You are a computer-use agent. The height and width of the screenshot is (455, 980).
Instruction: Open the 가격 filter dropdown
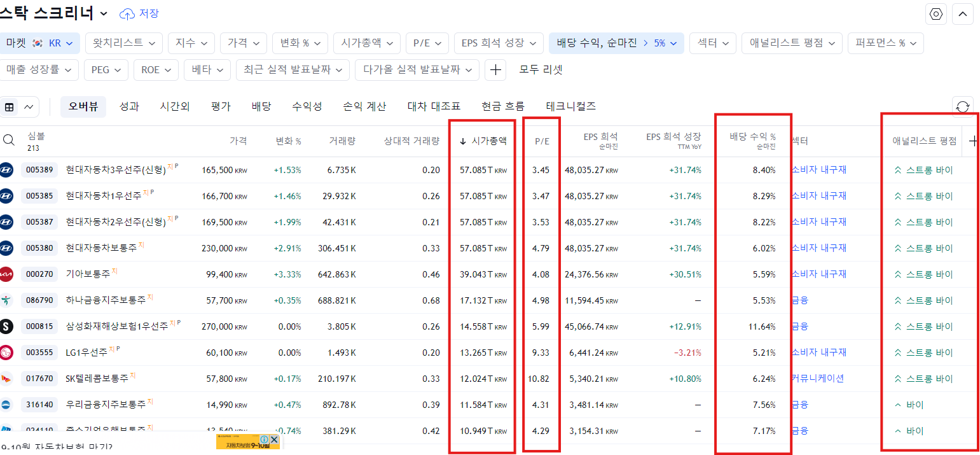click(244, 43)
